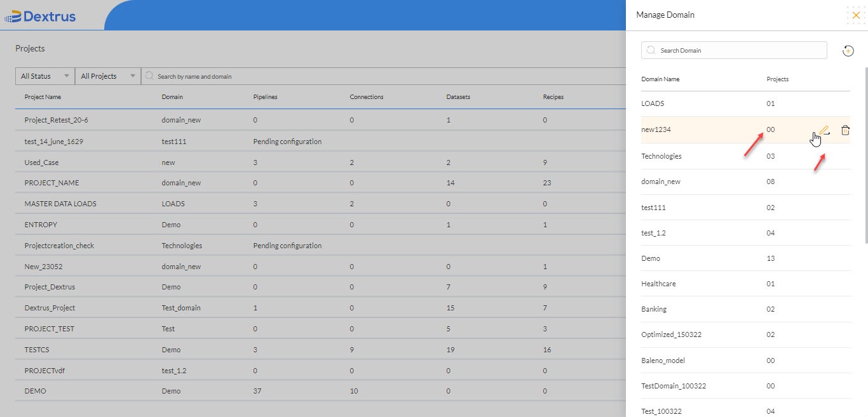Click the new1234 domain name
Image resolution: width=868 pixels, height=417 pixels.
click(x=656, y=129)
